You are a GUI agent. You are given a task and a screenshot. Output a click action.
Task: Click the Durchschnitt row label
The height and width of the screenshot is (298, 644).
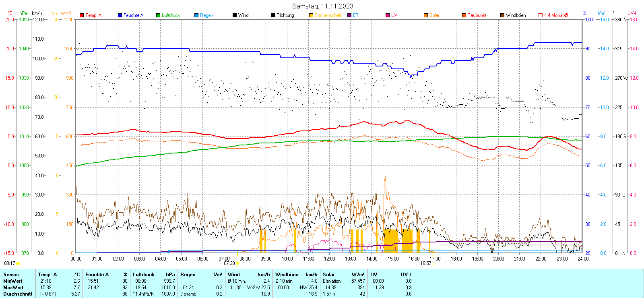click(x=18, y=294)
